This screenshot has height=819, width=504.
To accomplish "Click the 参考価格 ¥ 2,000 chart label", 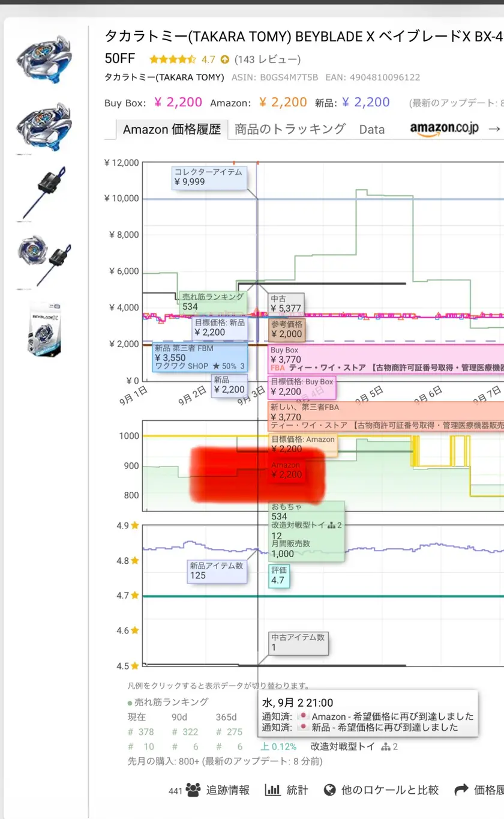I will 286,330.
